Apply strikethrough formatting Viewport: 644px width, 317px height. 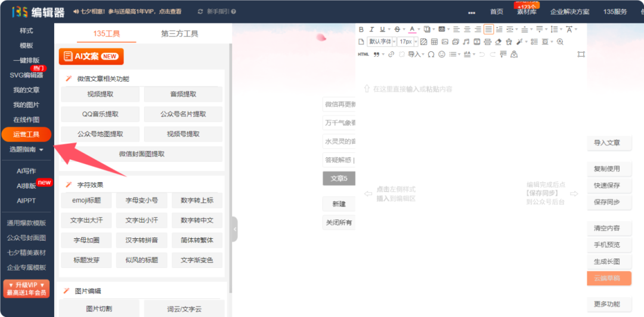[x=397, y=29]
